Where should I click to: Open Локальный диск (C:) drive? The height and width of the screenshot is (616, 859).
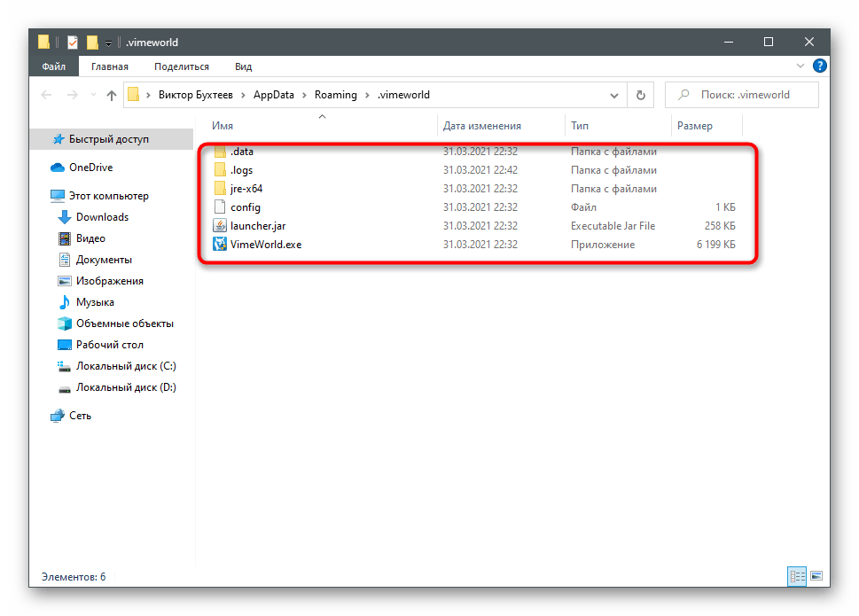(126, 366)
